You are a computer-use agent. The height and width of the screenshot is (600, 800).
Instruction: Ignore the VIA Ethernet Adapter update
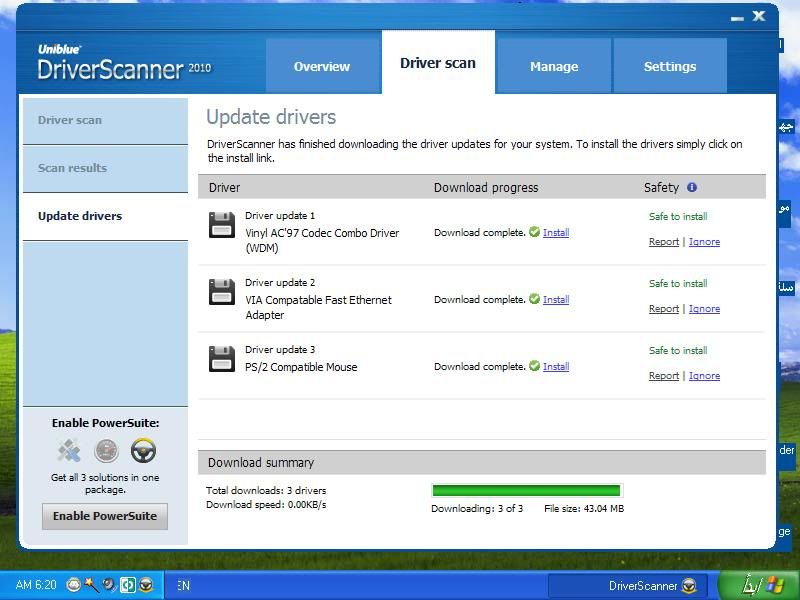coord(705,309)
